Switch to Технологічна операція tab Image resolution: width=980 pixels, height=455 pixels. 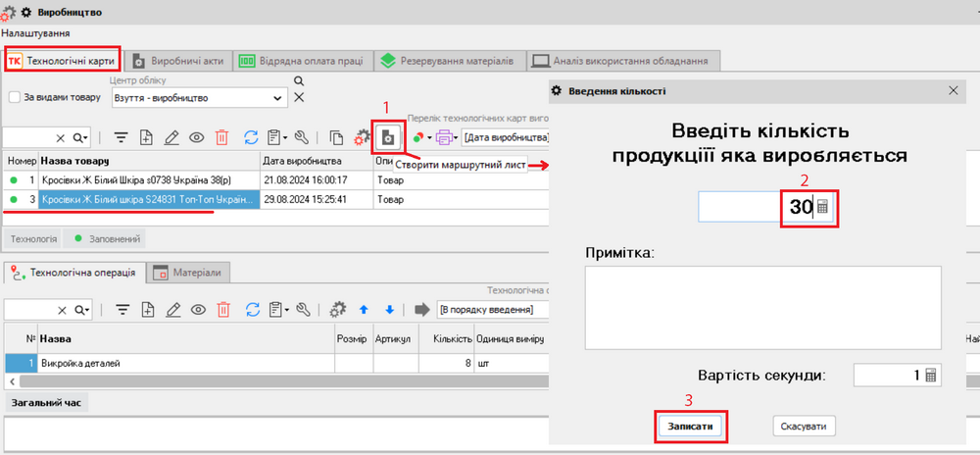[x=74, y=272]
